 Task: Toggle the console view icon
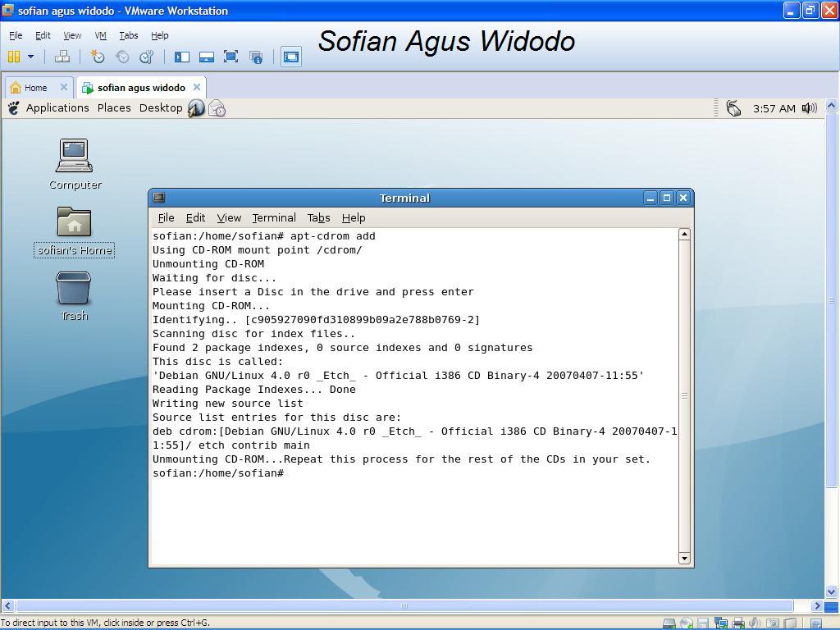(291, 57)
